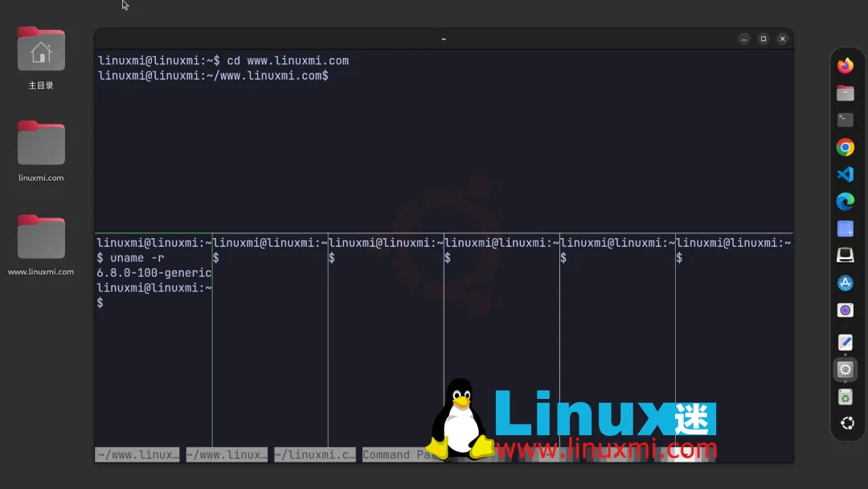The image size is (868, 489).
Task: Click the 6.8.0-100-generic output text
Action: (x=154, y=273)
